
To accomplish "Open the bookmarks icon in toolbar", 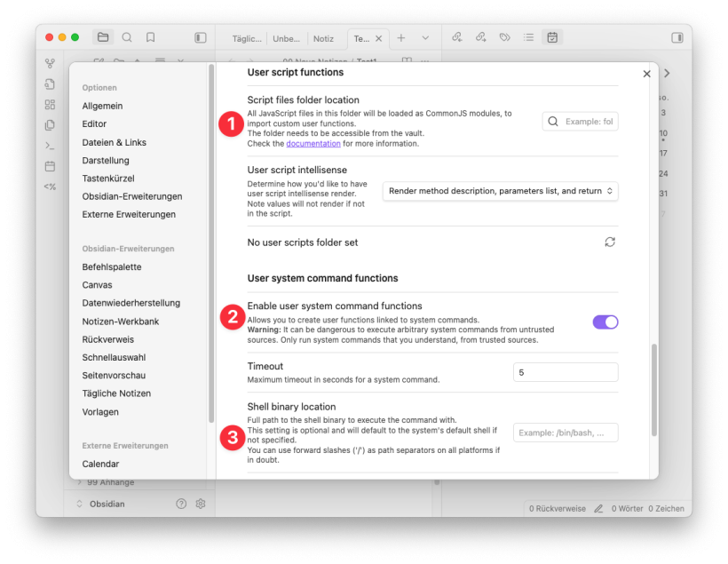I will click(x=150, y=37).
